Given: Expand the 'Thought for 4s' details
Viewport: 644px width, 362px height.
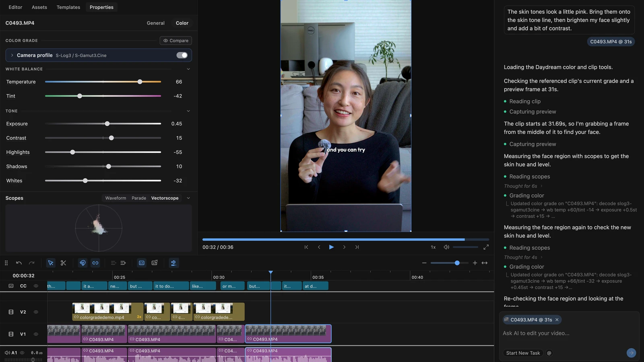Looking at the screenshot, I should 523,257.
